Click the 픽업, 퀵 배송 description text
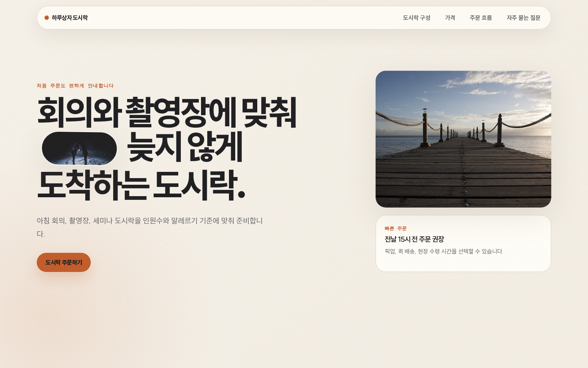 (444, 251)
